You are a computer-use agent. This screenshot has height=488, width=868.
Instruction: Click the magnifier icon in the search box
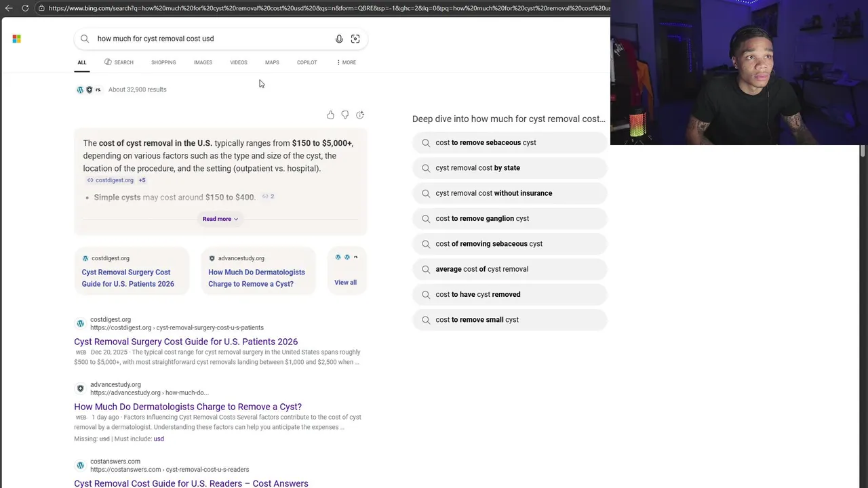(85, 39)
